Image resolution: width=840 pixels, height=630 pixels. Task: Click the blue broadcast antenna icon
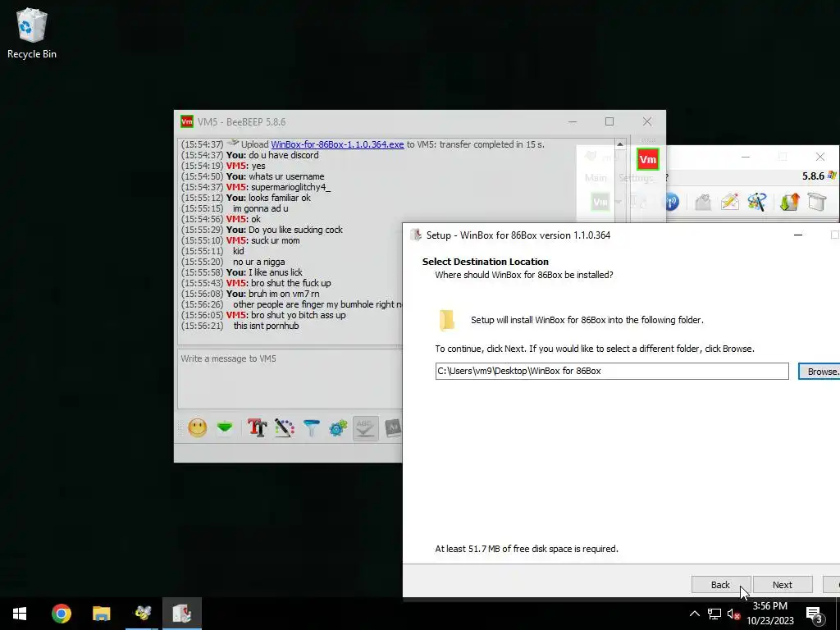[x=670, y=202]
